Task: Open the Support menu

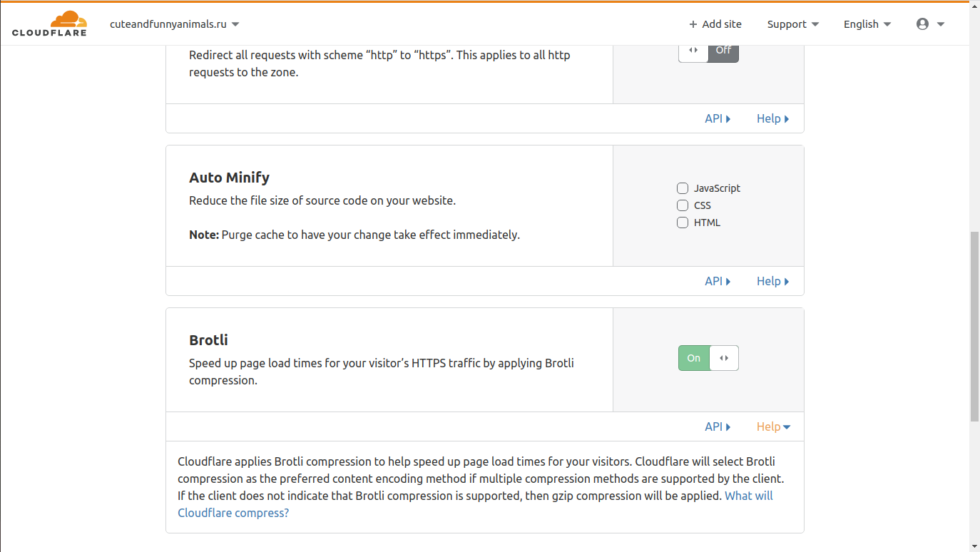Action: pyautogui.click(x=792, y=24)
